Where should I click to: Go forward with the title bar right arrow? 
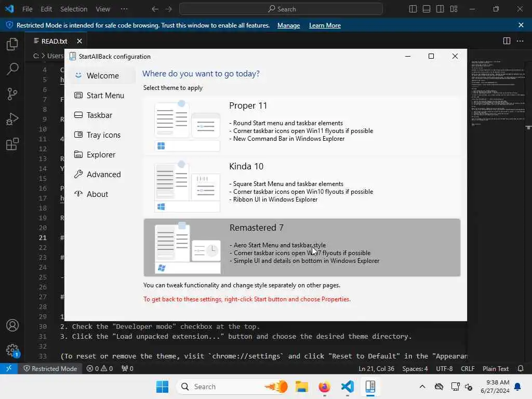(x=169, y=9)
